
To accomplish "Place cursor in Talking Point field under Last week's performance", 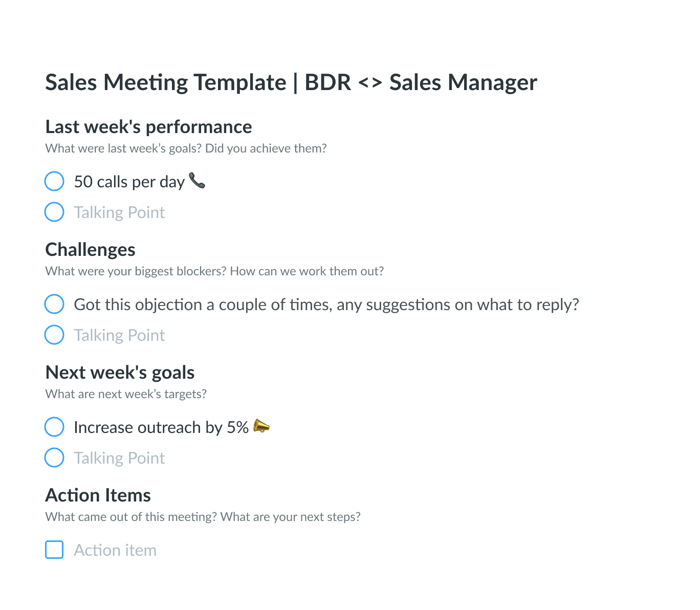I will pos(119,212).
